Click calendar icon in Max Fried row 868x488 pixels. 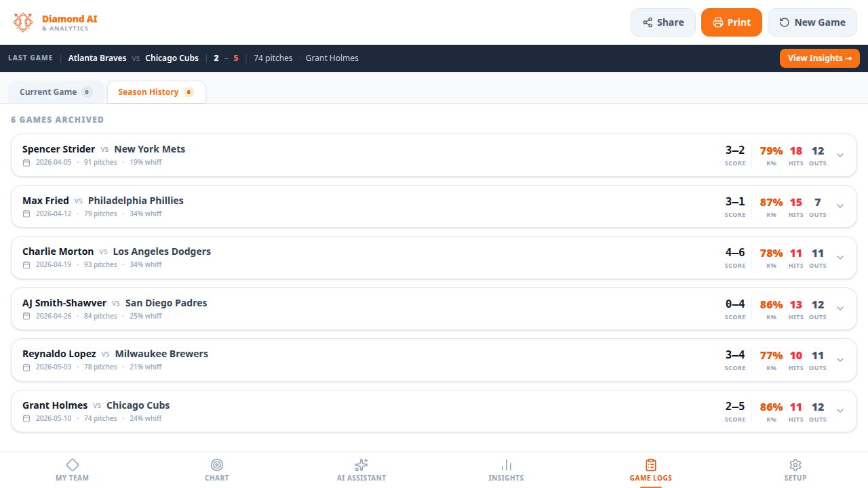(x=26, y=214)
